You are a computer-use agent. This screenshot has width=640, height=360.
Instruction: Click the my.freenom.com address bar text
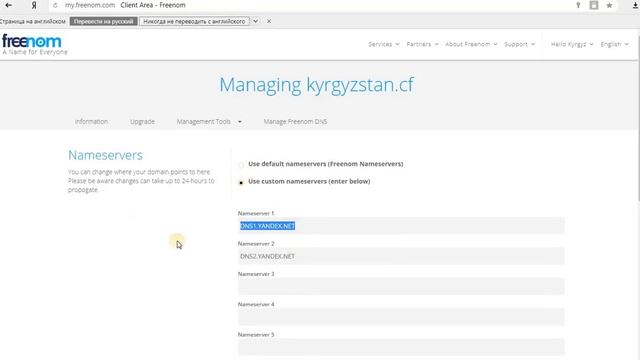coord(90,5)
